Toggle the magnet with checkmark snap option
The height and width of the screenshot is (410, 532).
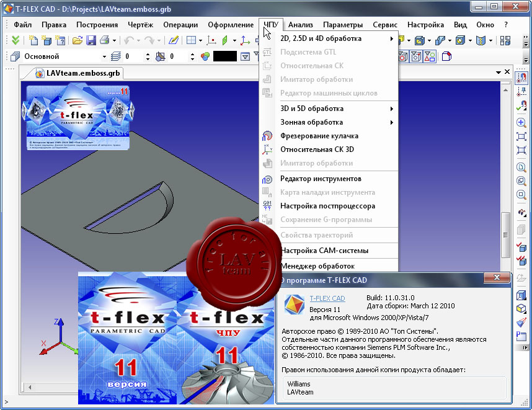521,105
